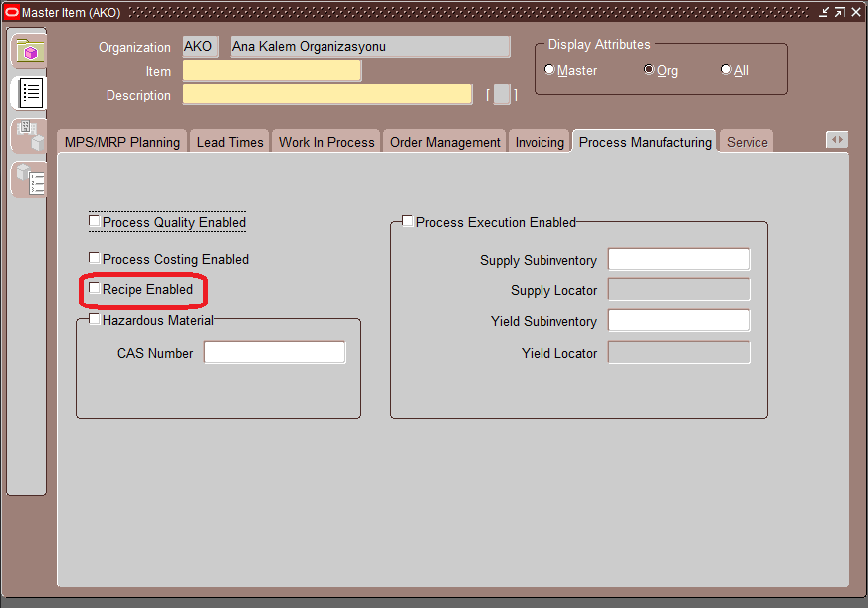Check the Hazardous Material checkbox
868x608 pixels.
[x=94, y=319]
